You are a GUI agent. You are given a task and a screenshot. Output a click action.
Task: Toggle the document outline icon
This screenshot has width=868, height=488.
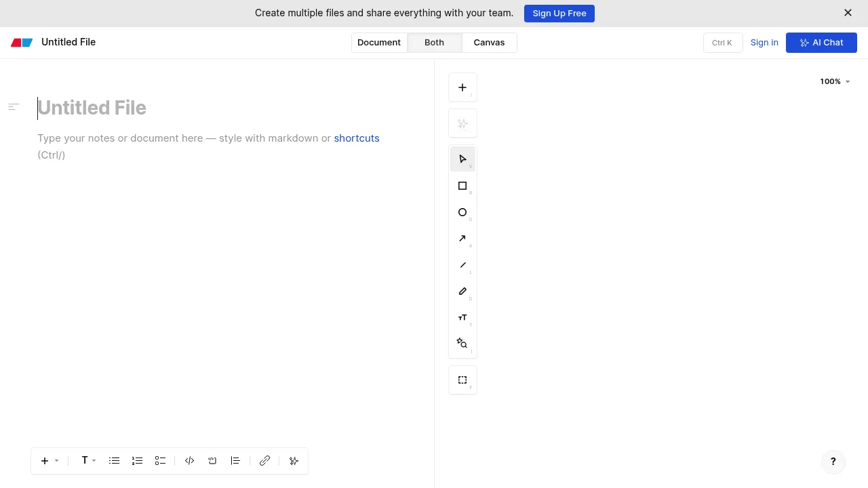[x=14, y=107]
